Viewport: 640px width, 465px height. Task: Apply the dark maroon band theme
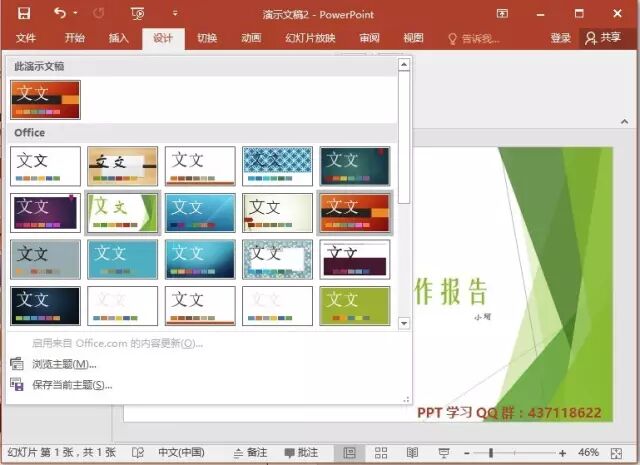(x=355, y=259)
